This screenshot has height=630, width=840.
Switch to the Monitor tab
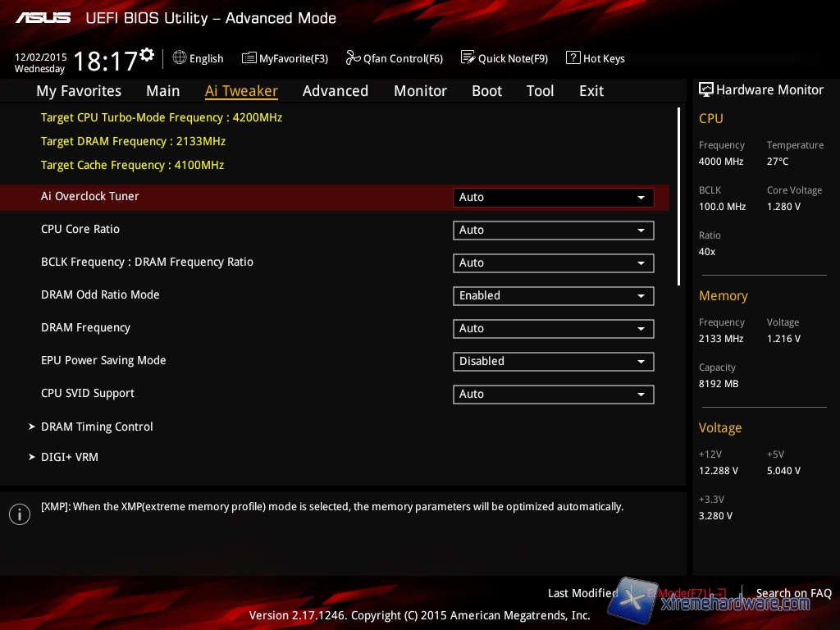pos(420,91)
